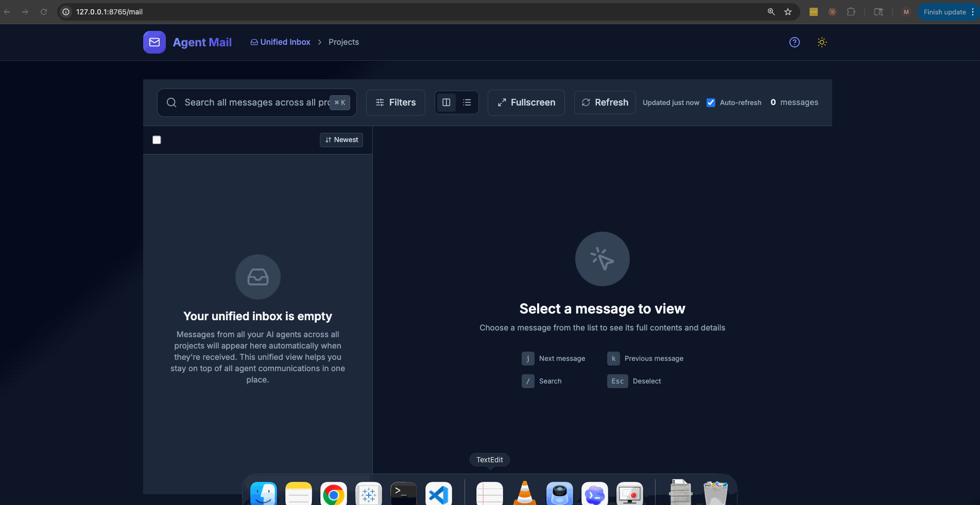
Task: Uncheck the Auto-refresh checkbox
Action: 711,102
